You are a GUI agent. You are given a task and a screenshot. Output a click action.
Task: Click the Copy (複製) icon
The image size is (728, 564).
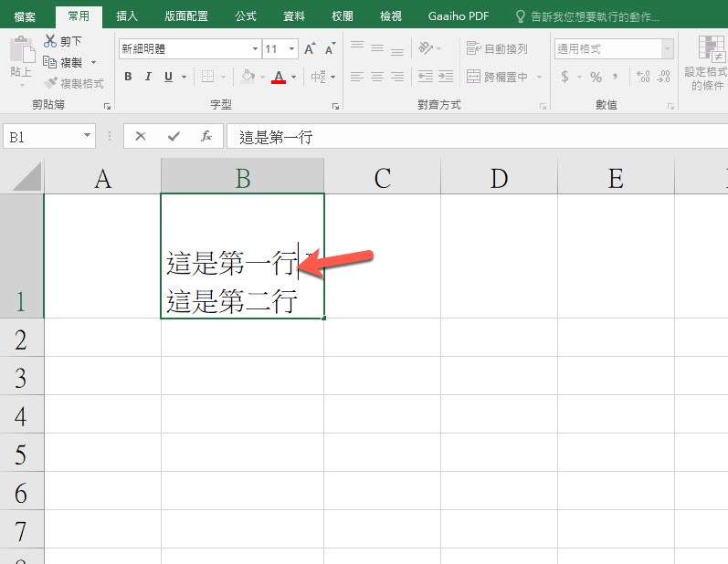[x=49, y=62]
